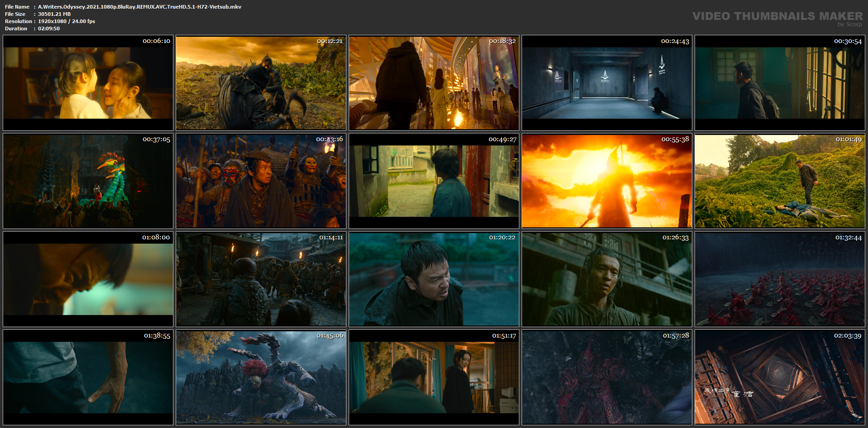Click the Resolution label

tap(19, 21)
